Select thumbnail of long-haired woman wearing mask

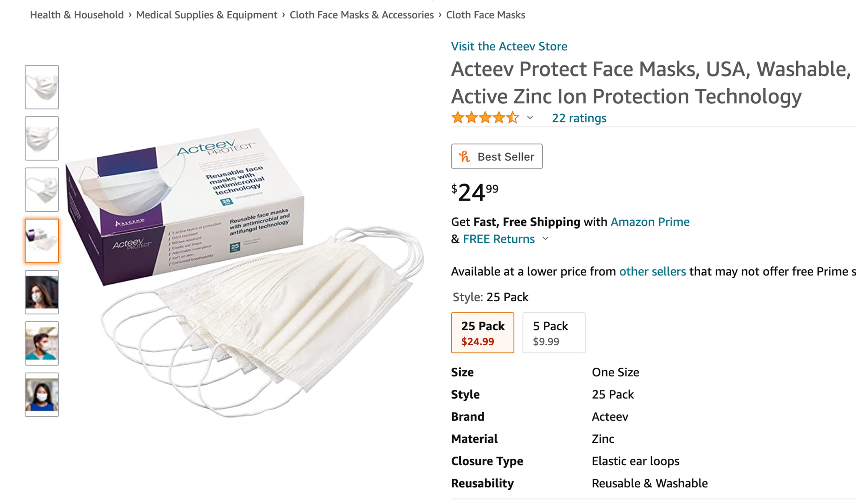click(42, 292)
